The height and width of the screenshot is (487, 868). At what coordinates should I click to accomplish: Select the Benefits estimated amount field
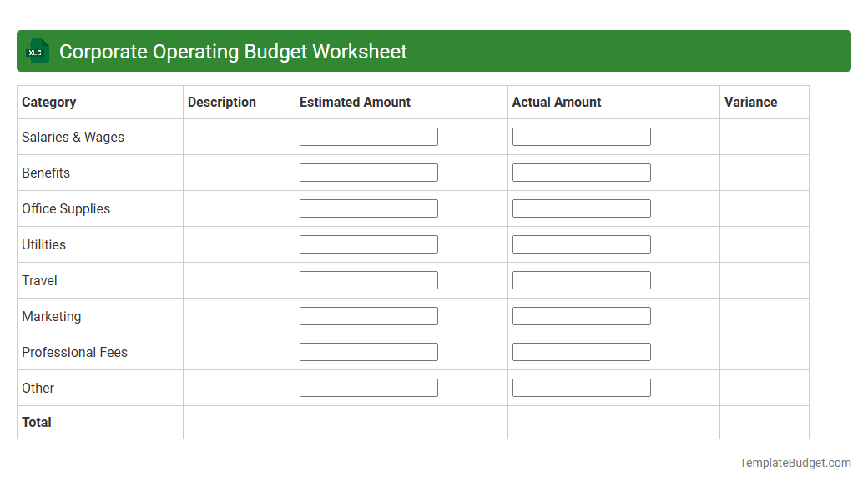[368, 172]
